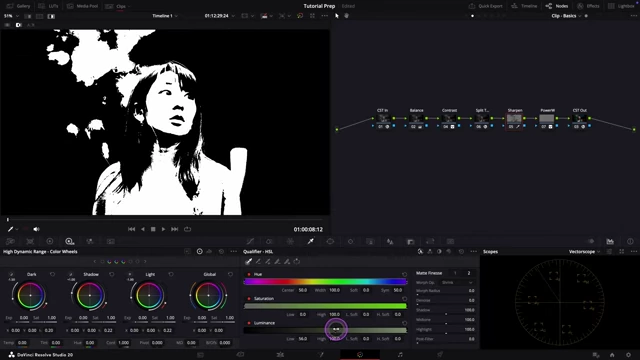Screen dimensions: 640x360
Task: Open the Timeline 1 dropdown
Action: click(165, 16)
